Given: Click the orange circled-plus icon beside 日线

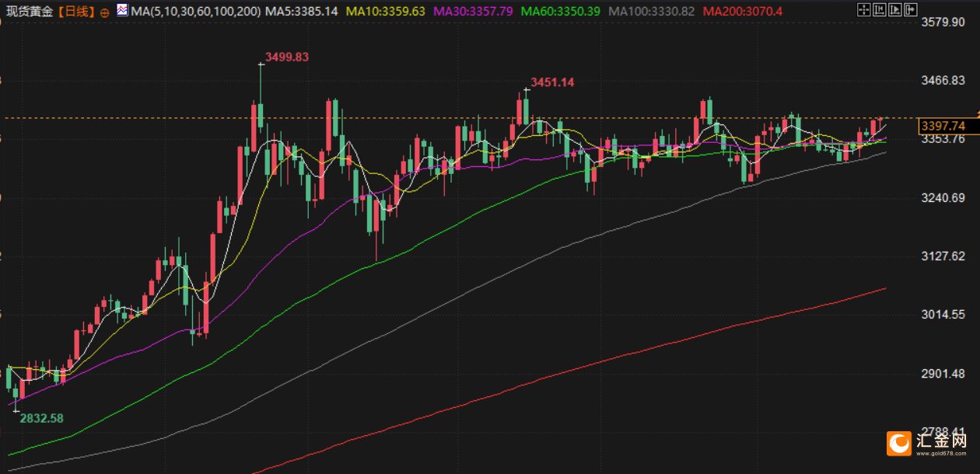Looking at the screenshot, I should (105, 13).
